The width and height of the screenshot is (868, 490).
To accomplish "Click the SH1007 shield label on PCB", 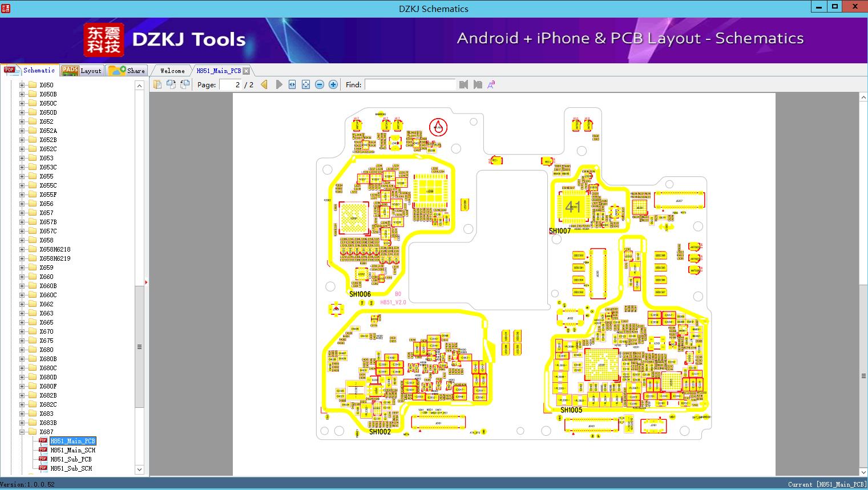I will pos(560,231).
